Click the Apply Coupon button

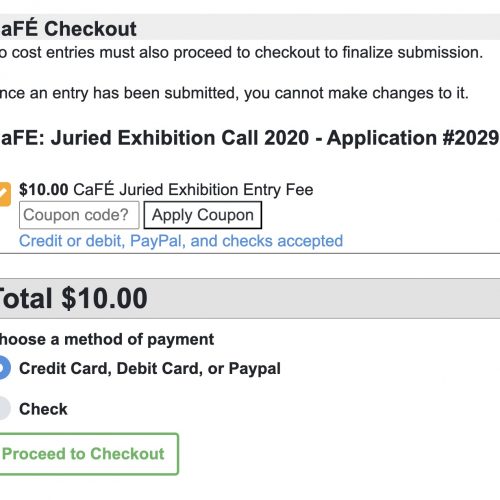(x=203, y=215)
